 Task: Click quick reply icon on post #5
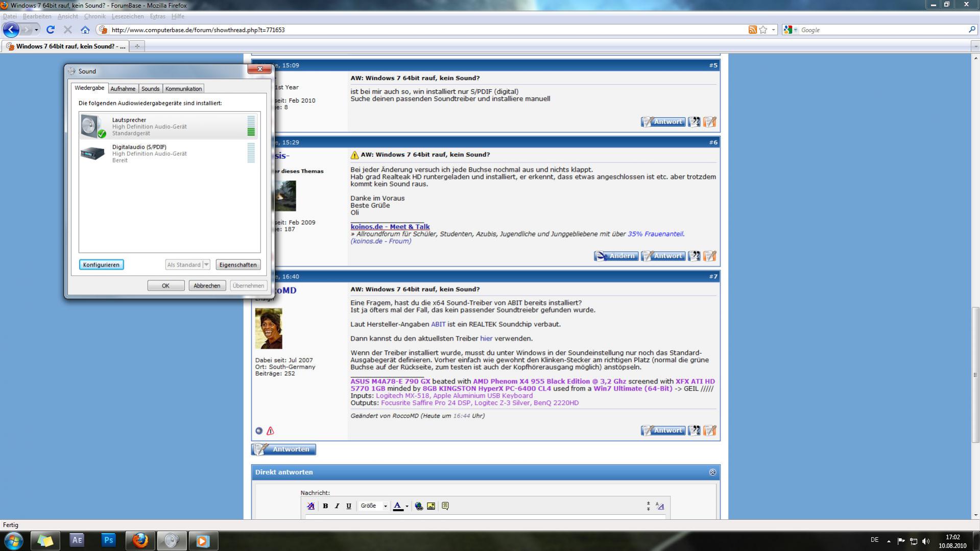tap(710, 122)
